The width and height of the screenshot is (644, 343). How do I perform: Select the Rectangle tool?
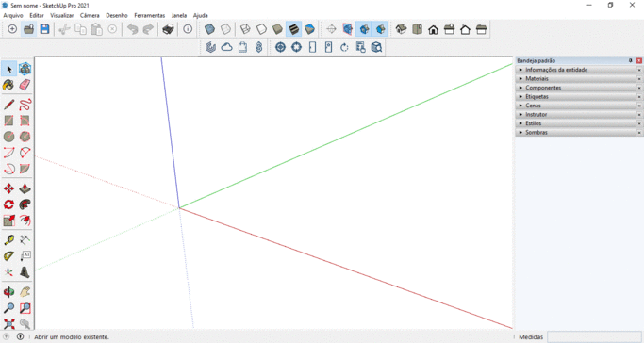[x=8, y=121]
